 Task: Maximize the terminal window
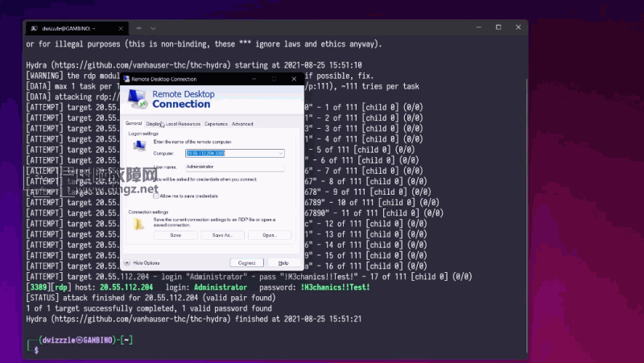498,27
